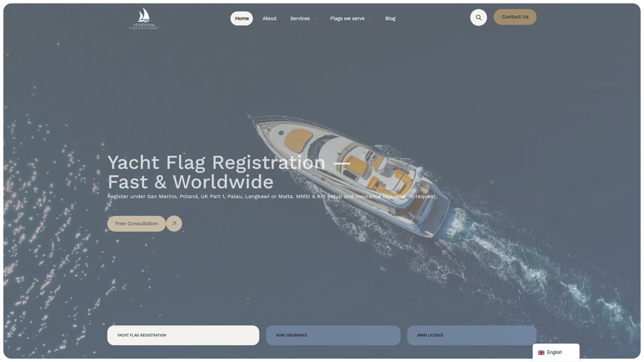
Task: Select Yacht Flag Registration tab
Action: point(183,335)
